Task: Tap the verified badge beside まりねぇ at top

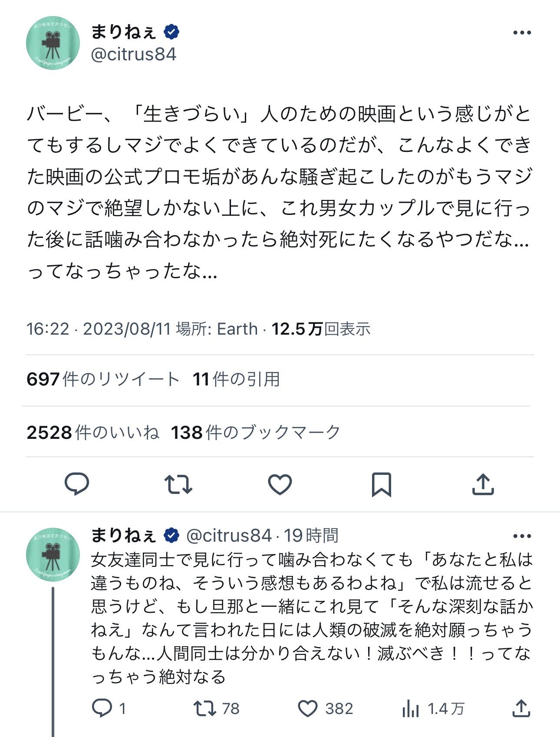Action: coord(171,32)
